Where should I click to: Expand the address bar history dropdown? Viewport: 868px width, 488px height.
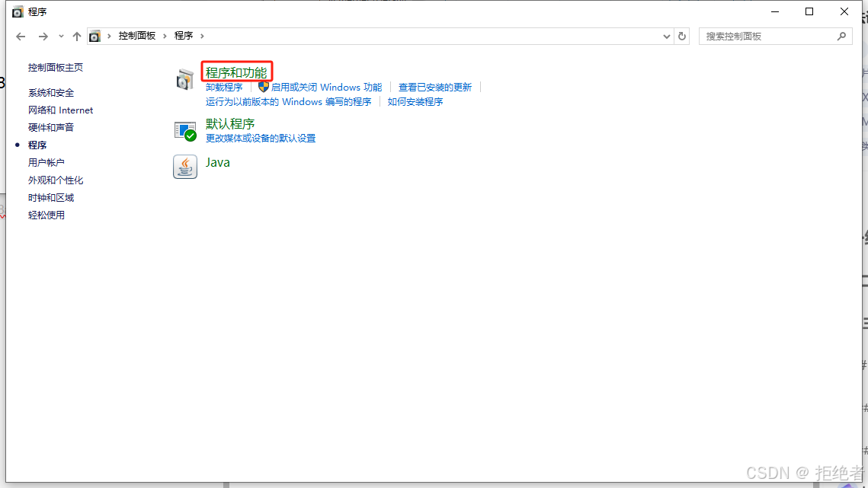click(x=667, y=36)
